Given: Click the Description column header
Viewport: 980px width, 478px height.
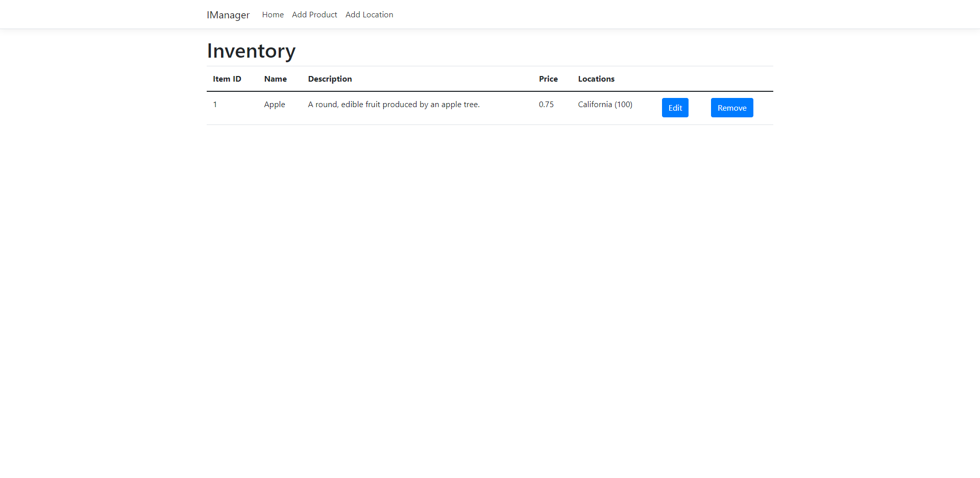Looking at the screenshot, I should (330, 79).
